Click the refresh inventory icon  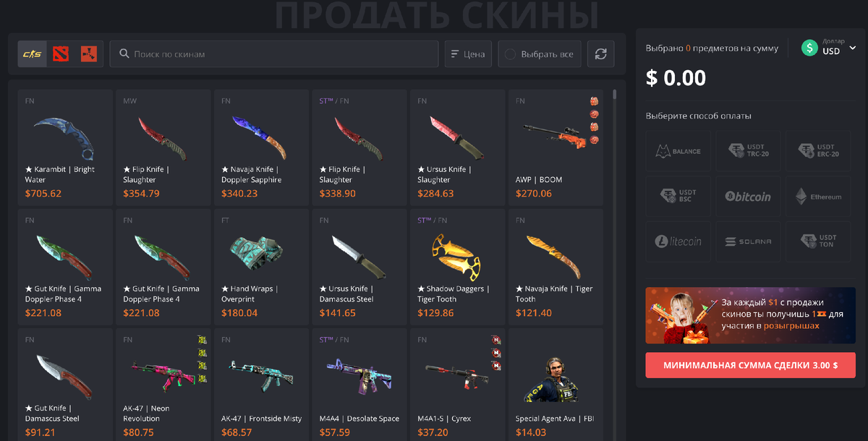(x=600, y=54)
